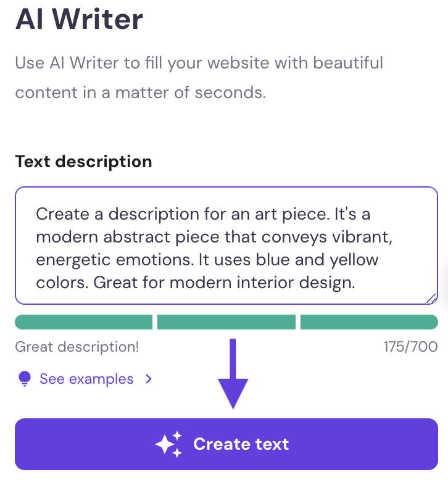
Task: Click the "Use AI Writer to fill" subtitle
Action: coord(199,63)
